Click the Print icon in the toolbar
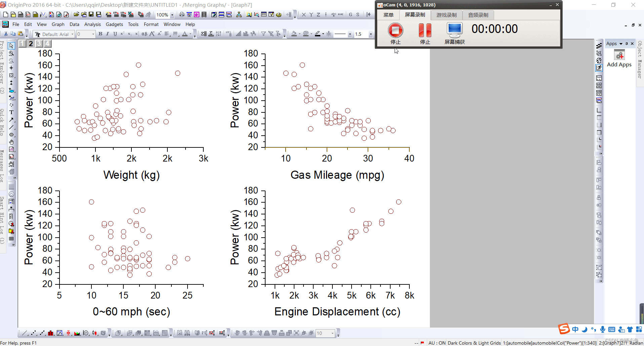Image resolution: width=644 pixels, height=346 pixels. 181,14
